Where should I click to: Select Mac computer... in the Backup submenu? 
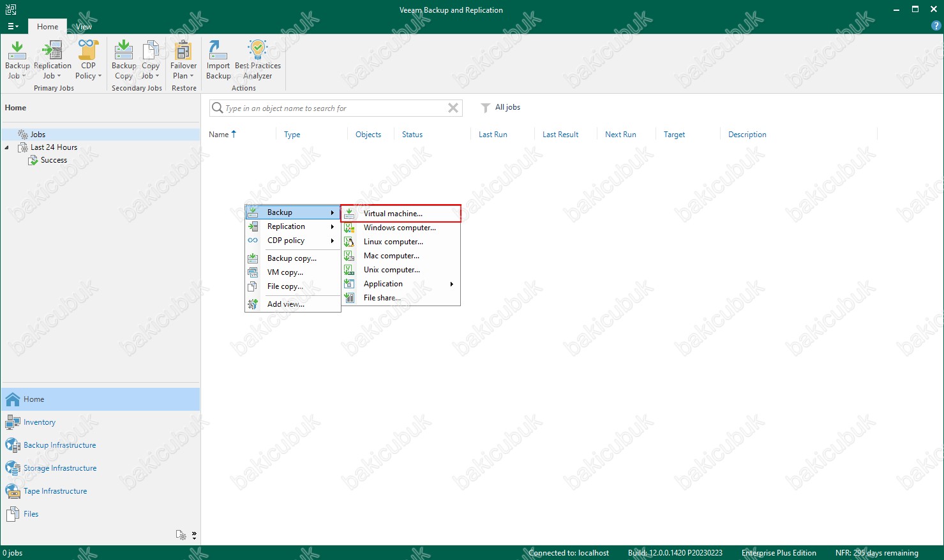(x=401, y=256)
